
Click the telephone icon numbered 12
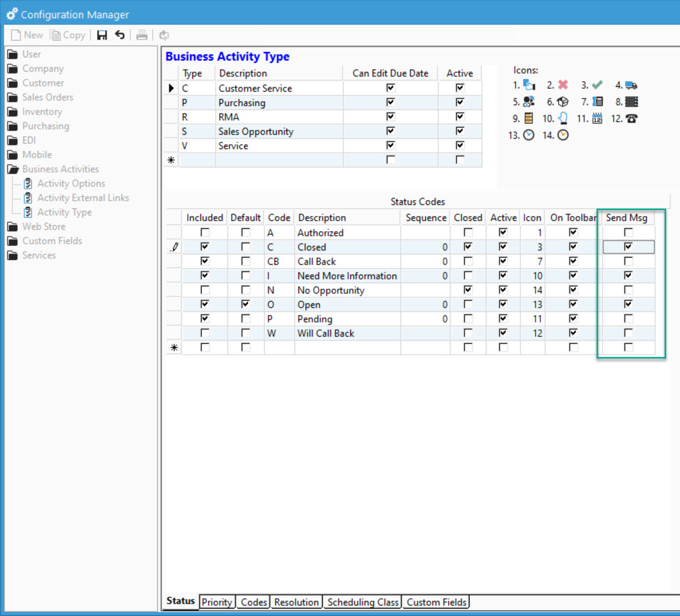pyautogui.click(x=631, y=119)
